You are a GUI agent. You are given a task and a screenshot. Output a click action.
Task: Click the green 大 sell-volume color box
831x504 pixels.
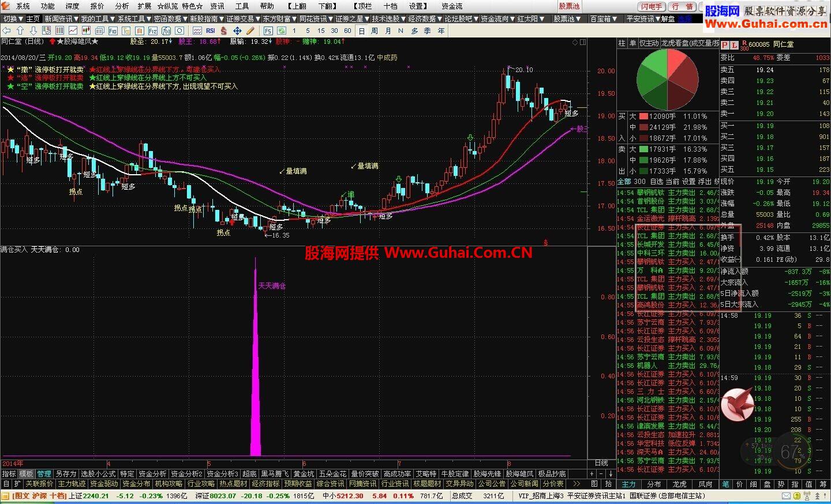point(644,149)
